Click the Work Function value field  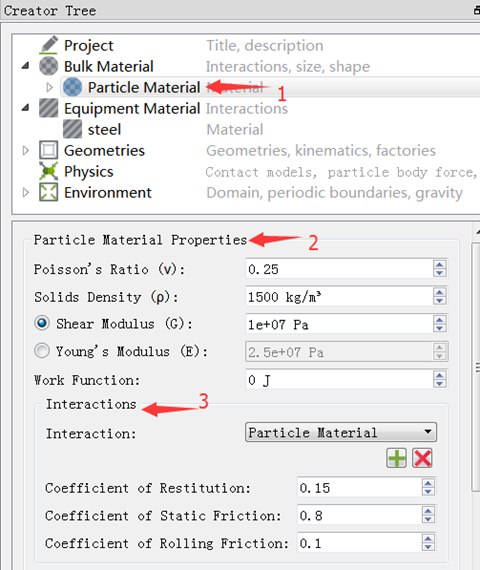339,380
